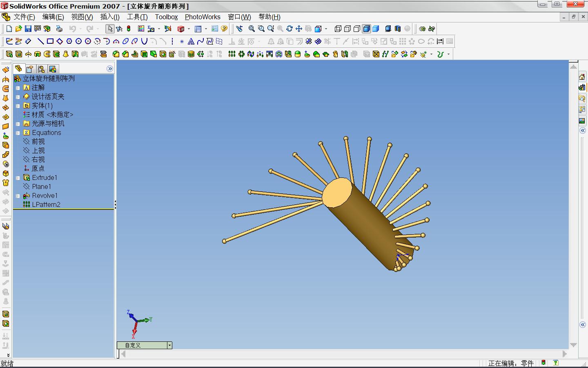Create a new document with the New icon

pyautogui.click(x=9, y=29)
